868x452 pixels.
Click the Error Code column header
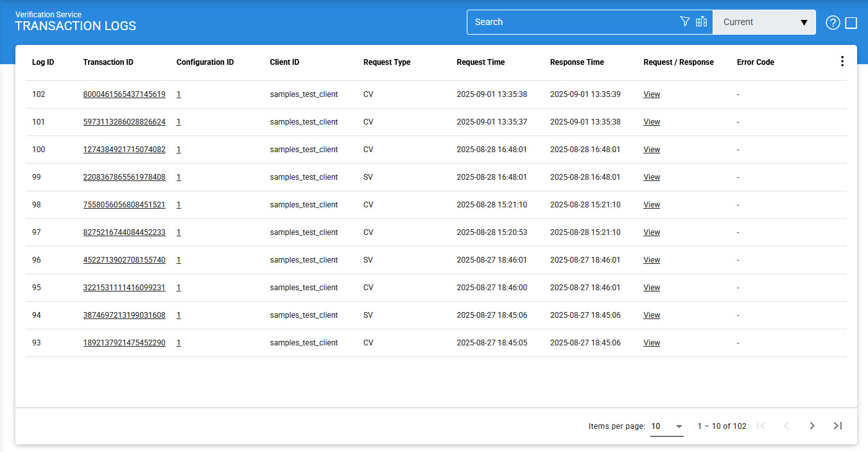click(x=755, y=62)
